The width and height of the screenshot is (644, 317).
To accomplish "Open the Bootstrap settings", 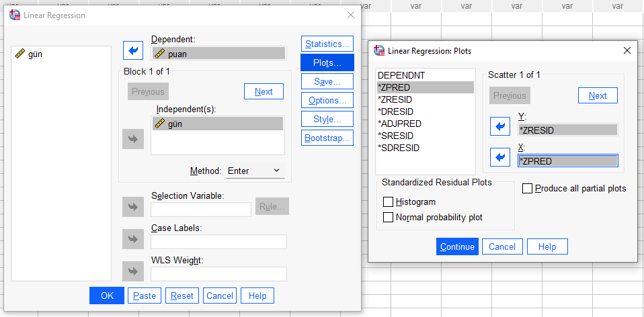I will (327, 138).
